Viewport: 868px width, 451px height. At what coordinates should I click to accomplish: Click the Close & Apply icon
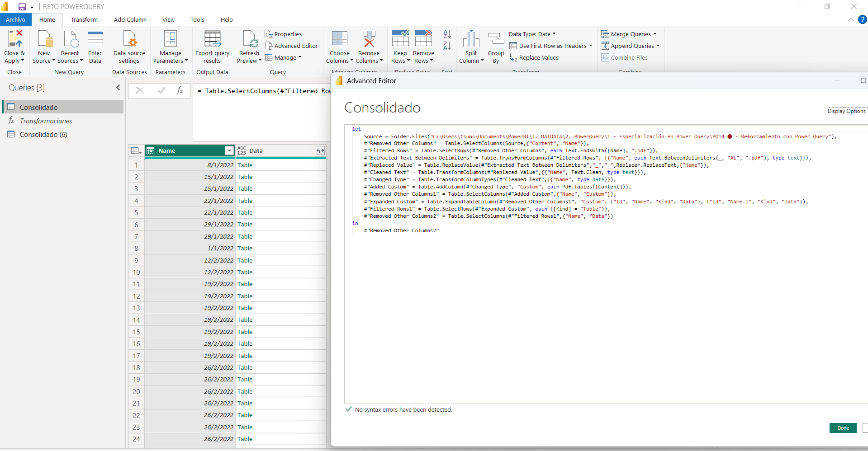(14, 39)
